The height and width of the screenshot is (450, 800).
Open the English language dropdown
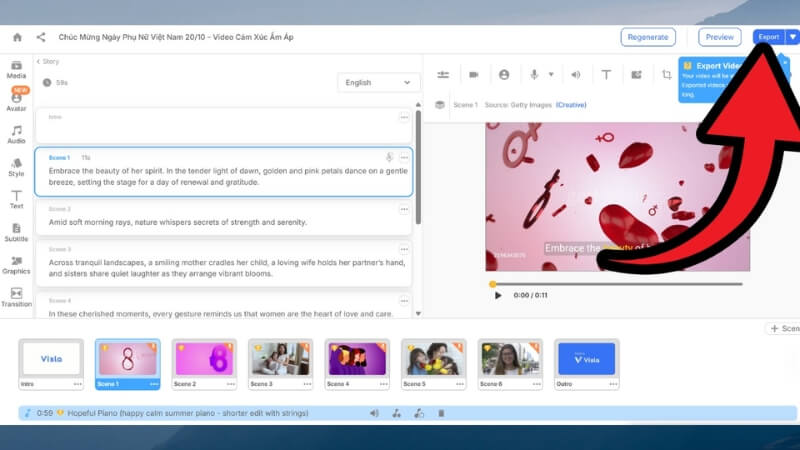378,83
